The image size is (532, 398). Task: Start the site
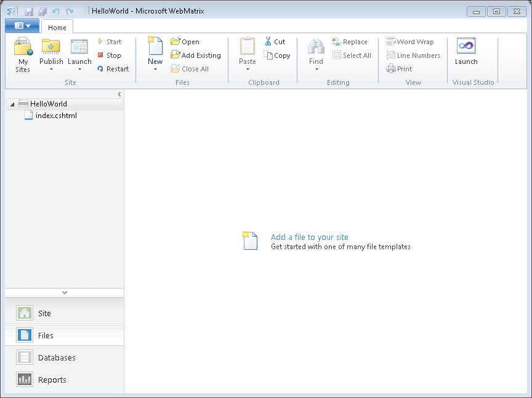(x=110, y=42)
